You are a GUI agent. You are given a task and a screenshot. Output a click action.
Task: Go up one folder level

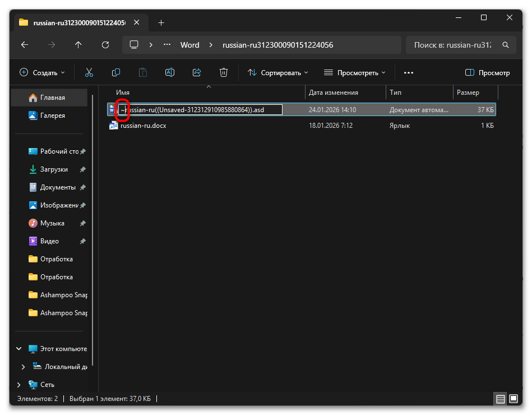pos(78,45)
